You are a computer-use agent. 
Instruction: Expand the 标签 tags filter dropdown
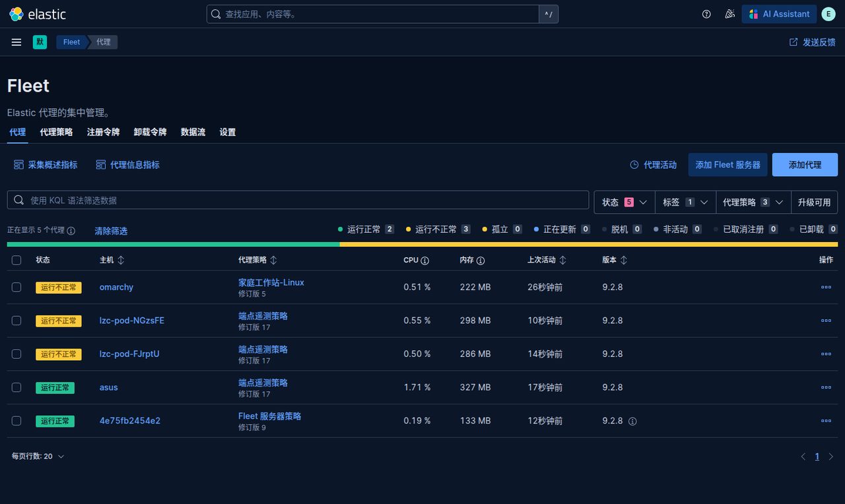pyautogui.click(x=685, y=203)
